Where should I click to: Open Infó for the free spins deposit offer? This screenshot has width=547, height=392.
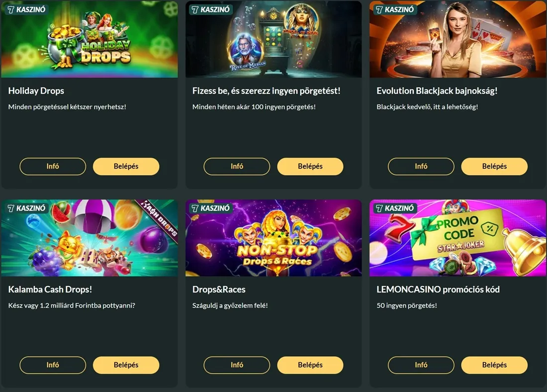(x=237, y=166)
